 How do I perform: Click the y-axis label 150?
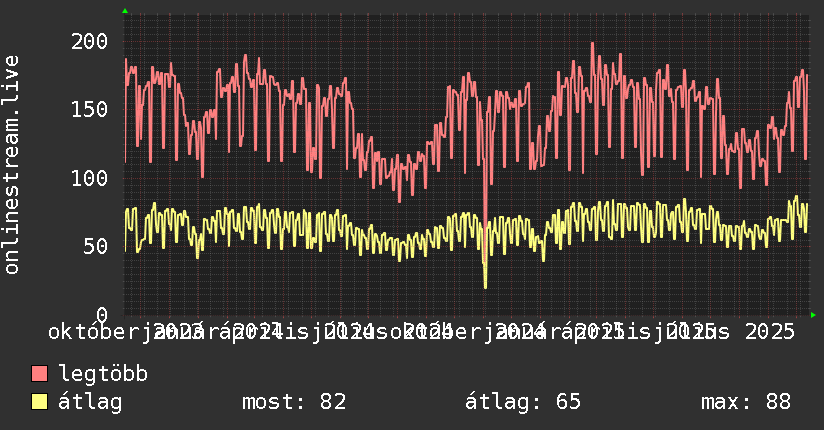pos(89,109)
